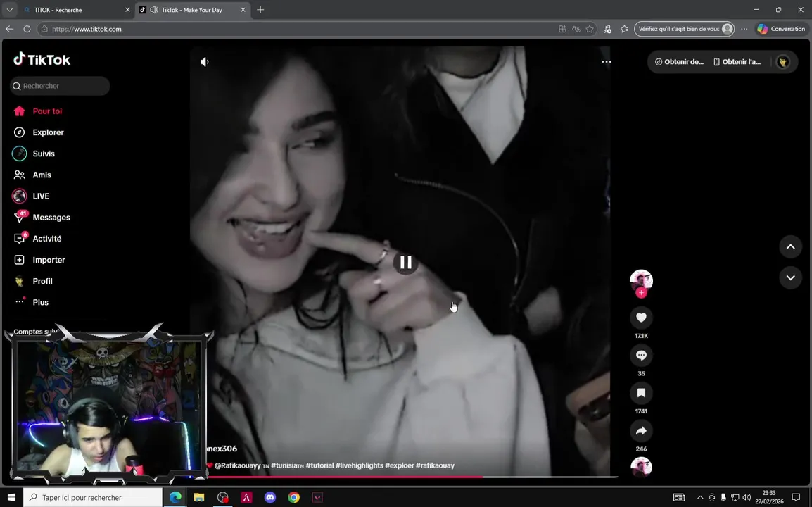Open Copilot Conversation button

[781, 29]
